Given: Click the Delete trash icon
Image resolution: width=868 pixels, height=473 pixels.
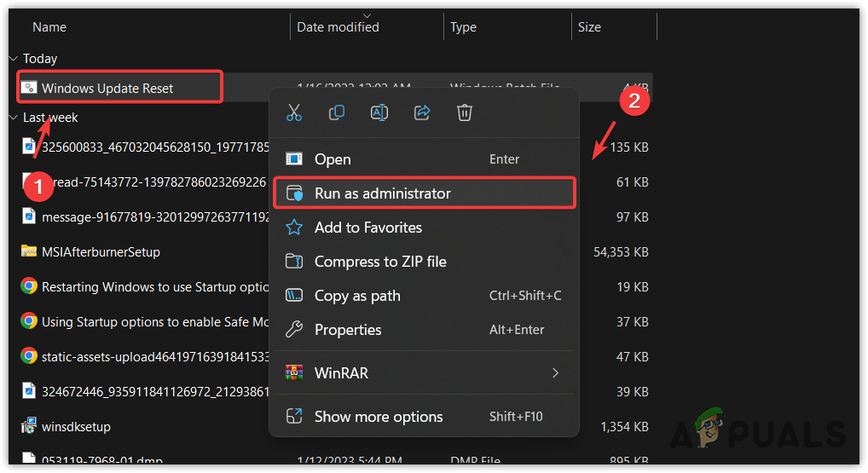Looking at the screenshot, I should tap(465, 112).
